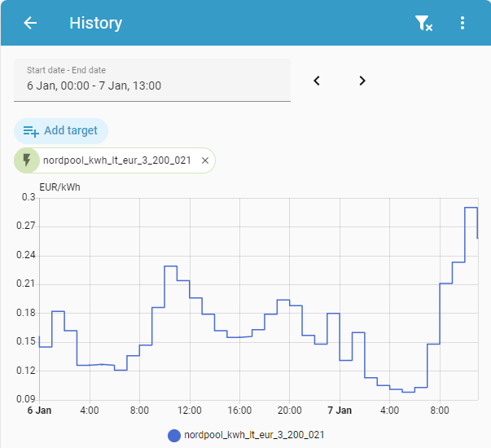This screenshot has width=491, height=448.
Task: Toggle the nordpool series legend label
Action: [255, 436]
